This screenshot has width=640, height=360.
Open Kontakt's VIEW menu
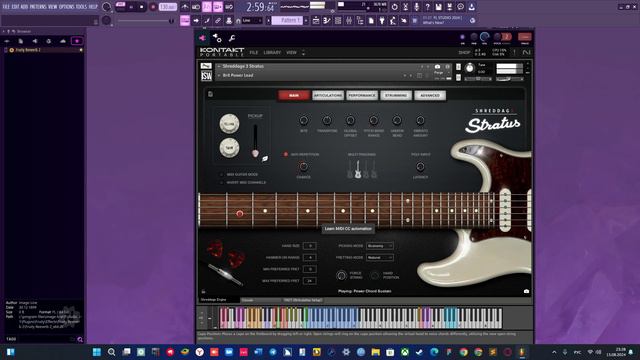coord(291,53)
